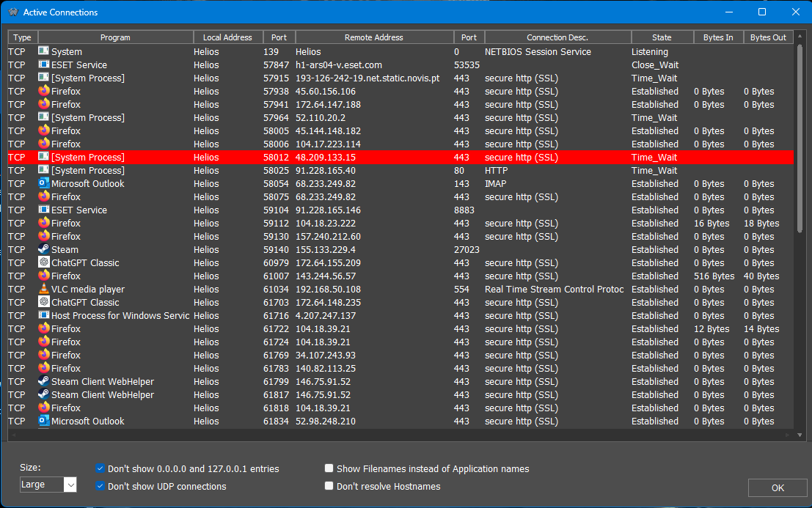The image size is (812, 508).
Task: Select the 16 Bytes in value
Action: pos(712,224)
